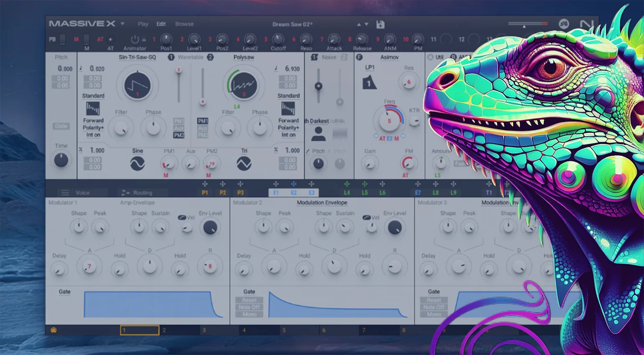Click the modulation move icon above L5

(365, 184)
